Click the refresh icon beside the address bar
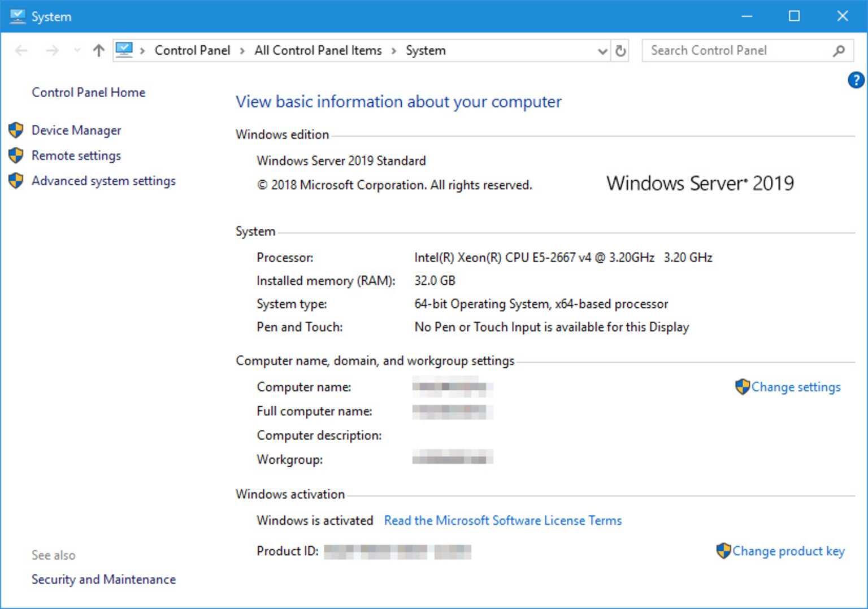 click(620, 50)
